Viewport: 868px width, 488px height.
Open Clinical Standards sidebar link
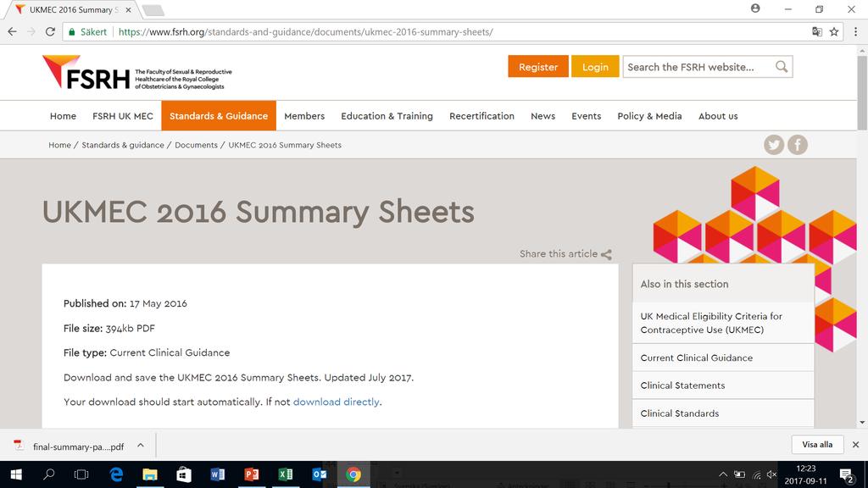tap(723, 413)
